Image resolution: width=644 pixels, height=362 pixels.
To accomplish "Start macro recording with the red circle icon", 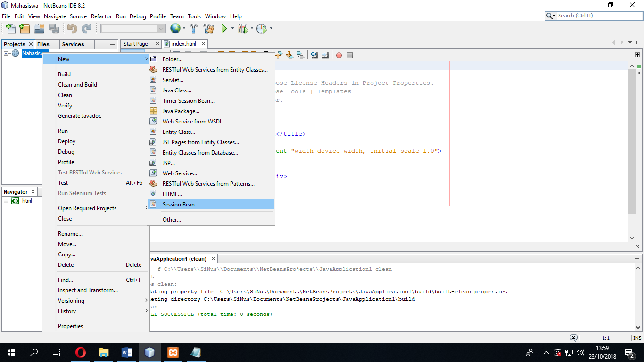I will coord(339,55).
